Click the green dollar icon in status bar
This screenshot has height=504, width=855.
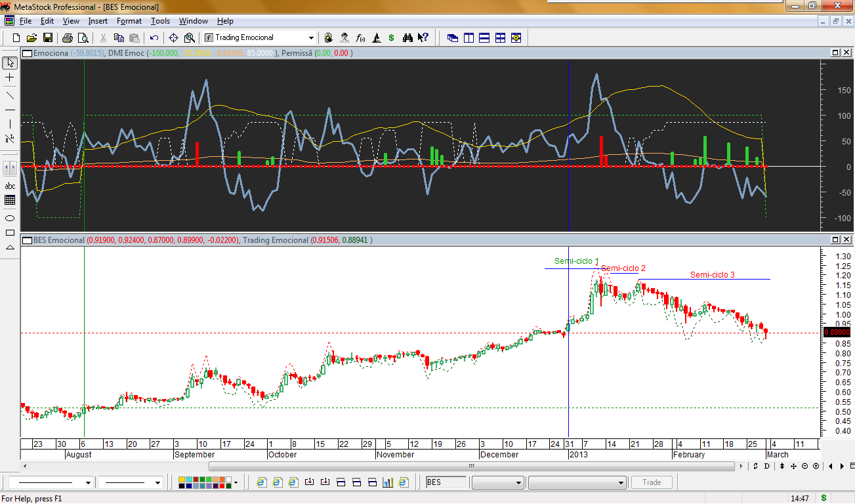(x=824, y=499)
